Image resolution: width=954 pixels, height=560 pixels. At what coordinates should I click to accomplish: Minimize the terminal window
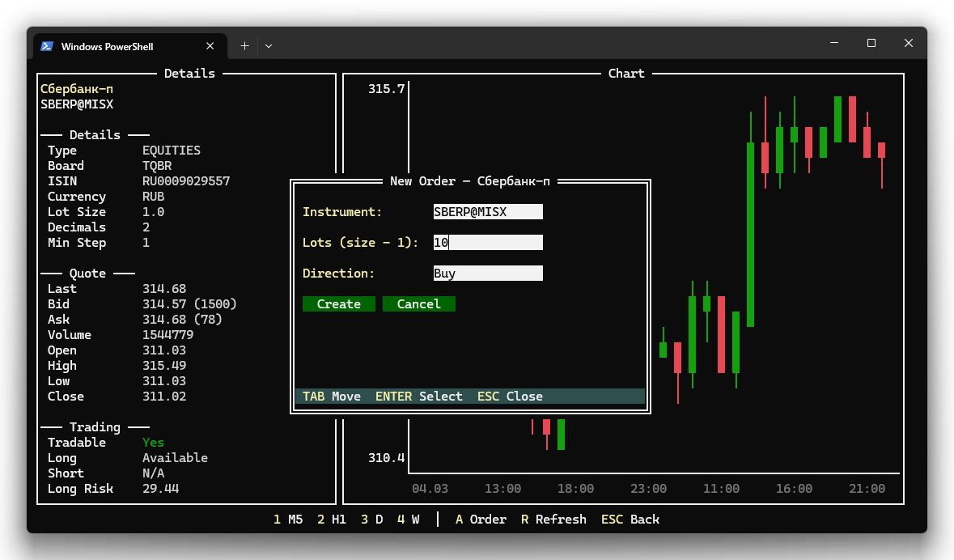click(x=834, y=43)
